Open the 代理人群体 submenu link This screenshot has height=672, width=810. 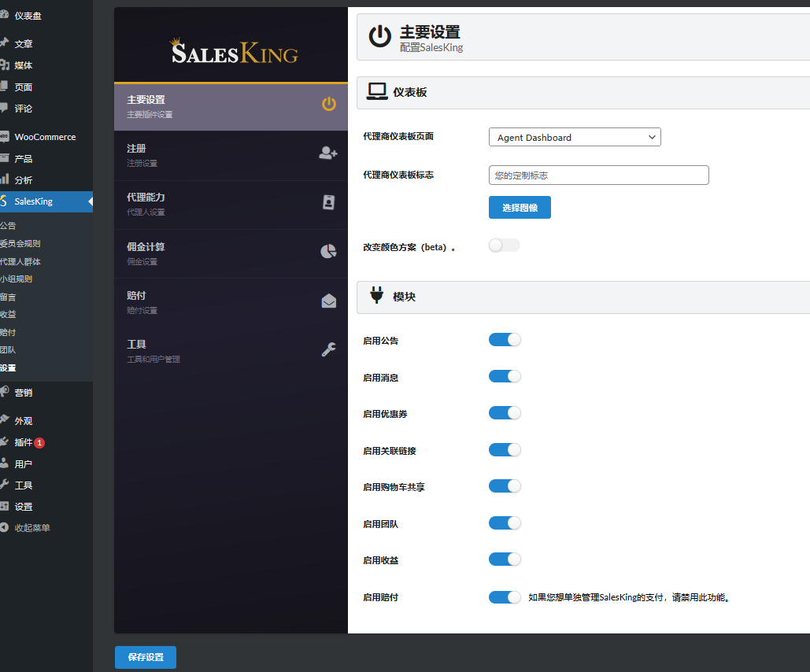pyautogui.click(x=20, y=261)
